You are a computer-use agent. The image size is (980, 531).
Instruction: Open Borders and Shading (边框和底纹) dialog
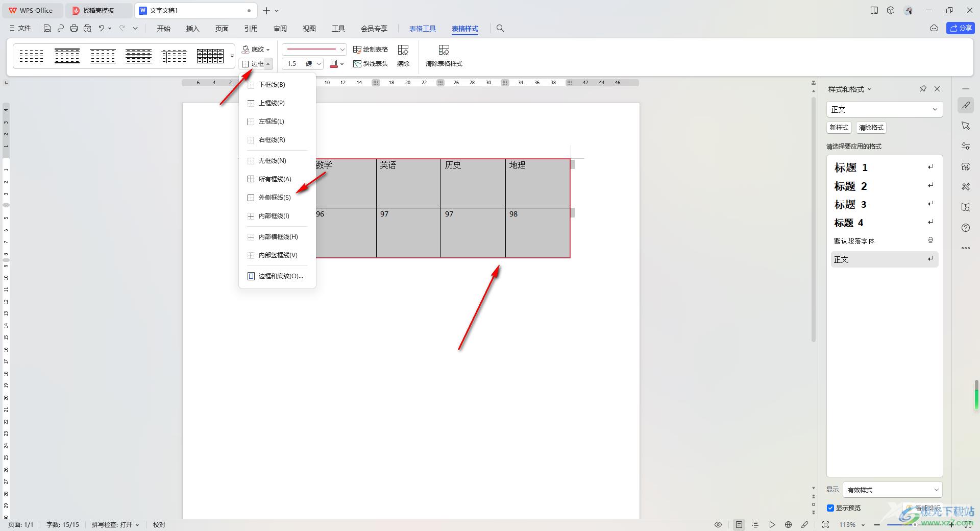(x=277, y=276)
